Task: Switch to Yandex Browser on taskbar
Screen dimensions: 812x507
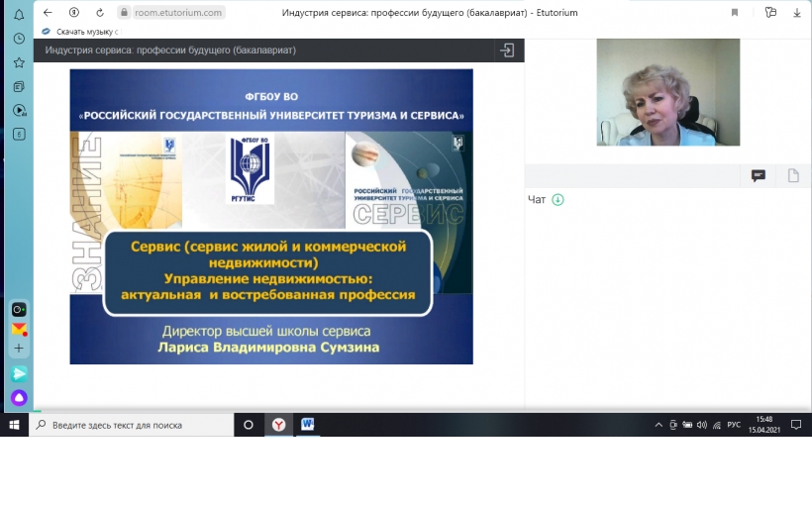Action: click(x=278, y=425)
